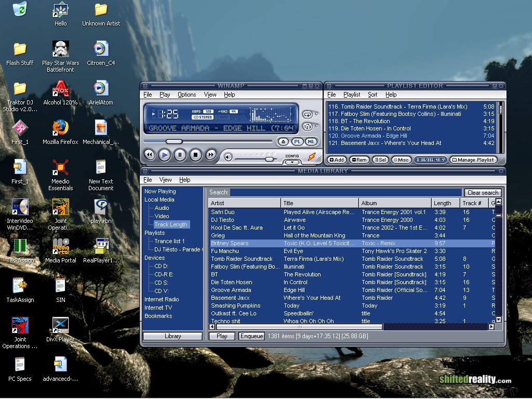Screen dimensions: 532x399
Task: Click the Play button in Winamp
Action: click(165, 155)
